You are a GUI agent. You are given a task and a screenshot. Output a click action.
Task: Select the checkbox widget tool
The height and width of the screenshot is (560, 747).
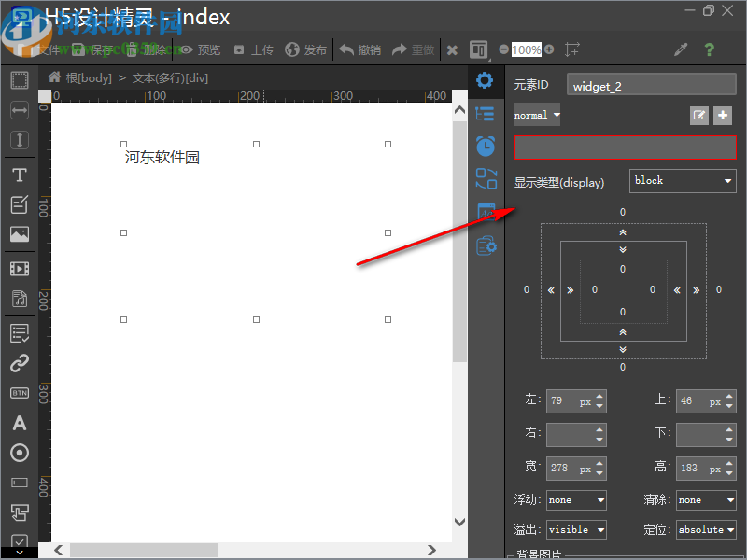[20, 540]
